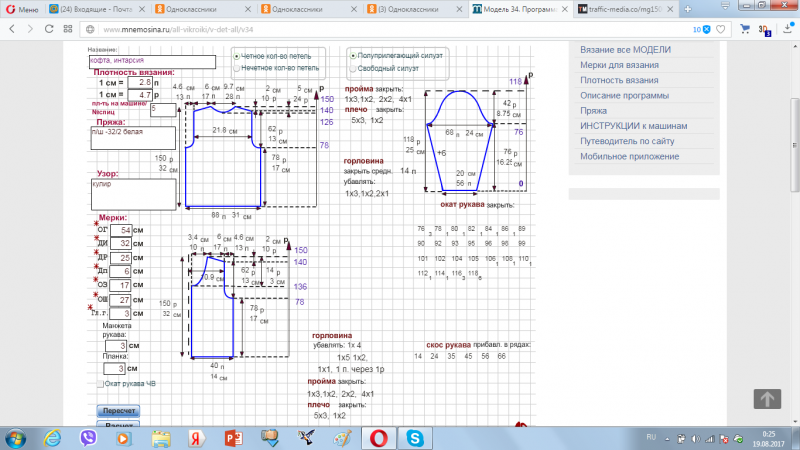Click the Opera icon in the taskbar
This screenshot has width=800, height=450.
(380, 437)
